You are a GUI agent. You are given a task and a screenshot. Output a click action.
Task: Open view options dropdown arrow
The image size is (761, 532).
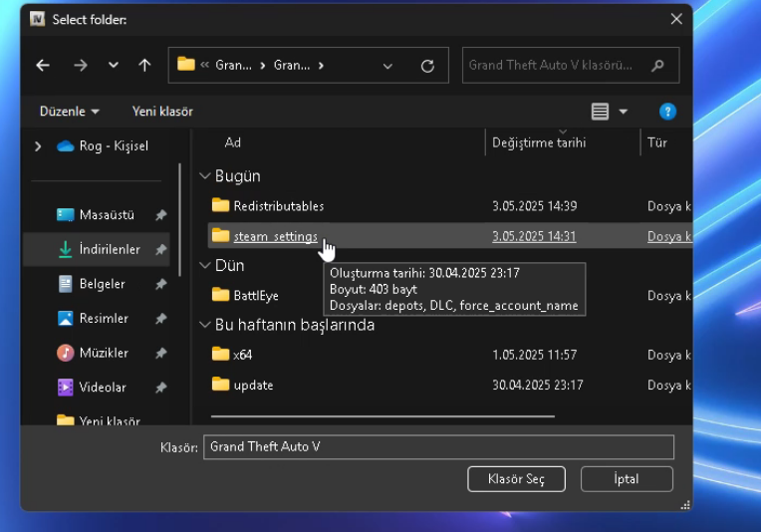624,112
